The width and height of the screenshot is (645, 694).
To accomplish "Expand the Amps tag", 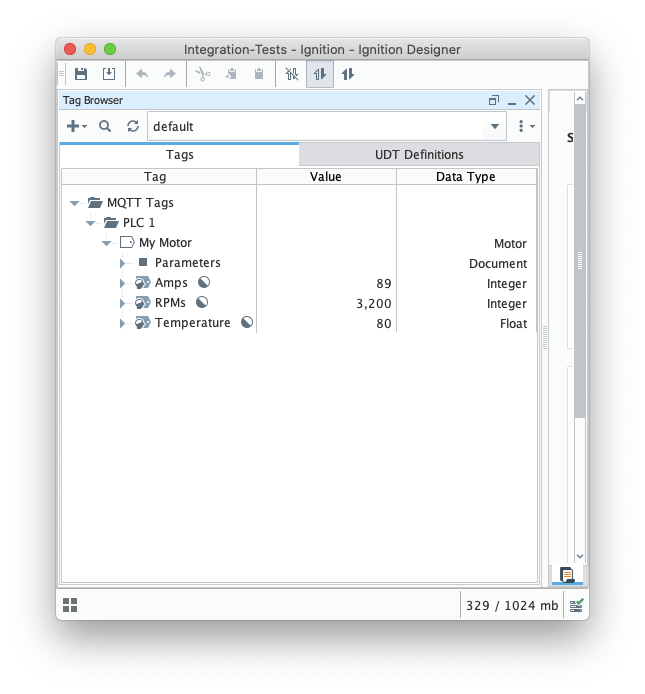I will 122,283.
